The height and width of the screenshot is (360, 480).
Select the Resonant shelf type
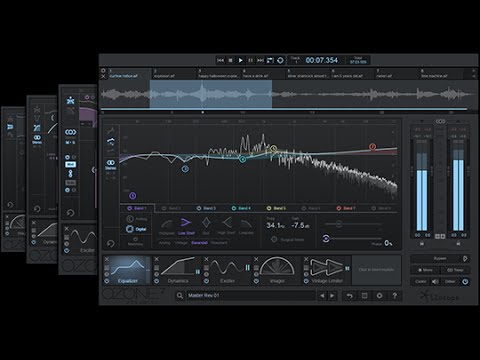(x=219, y=243)
